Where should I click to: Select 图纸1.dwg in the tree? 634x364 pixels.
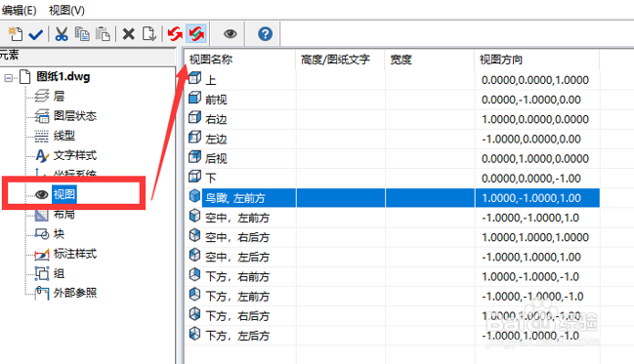[x=63, y=76]
